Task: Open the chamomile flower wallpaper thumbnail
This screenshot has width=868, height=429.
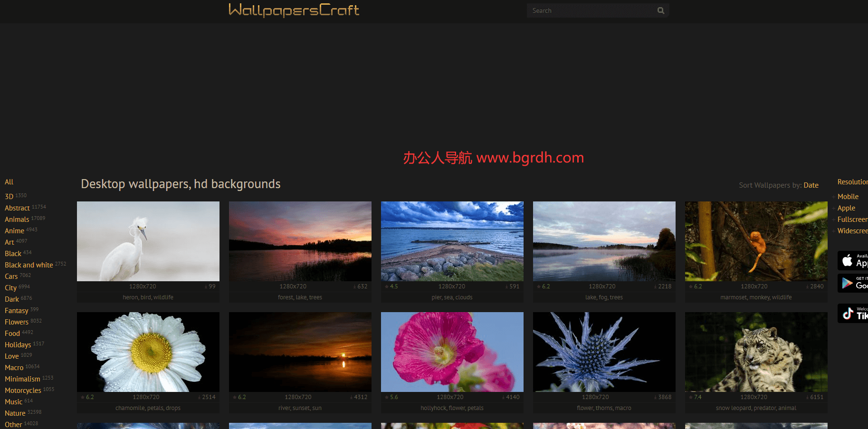Action: click(148, 352)
